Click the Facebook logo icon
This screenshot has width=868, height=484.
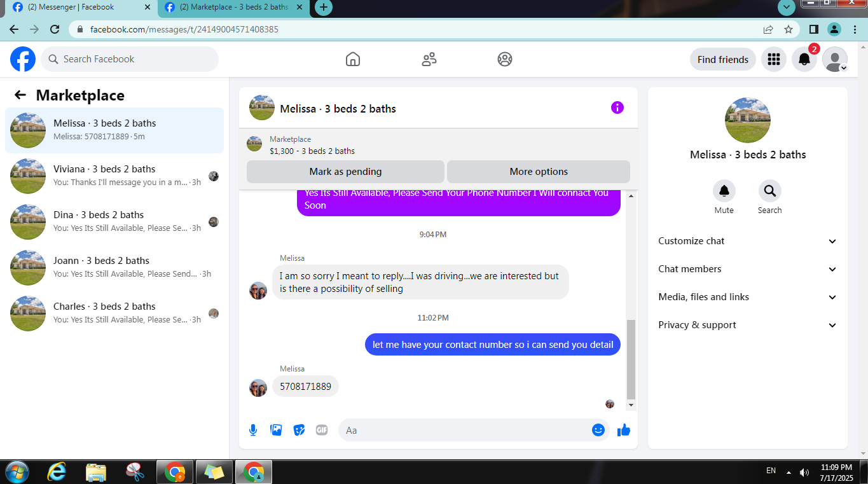[x=23, y=59]
